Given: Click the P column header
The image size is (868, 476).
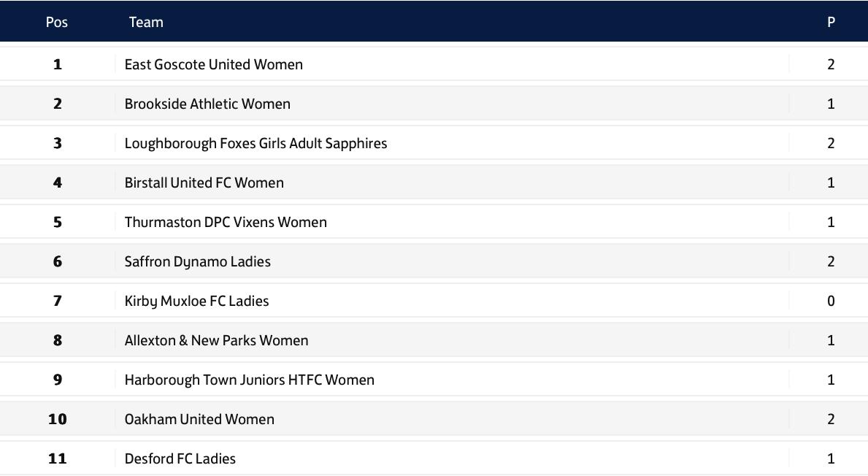Looking at the screenshot, I should point(831,22).
